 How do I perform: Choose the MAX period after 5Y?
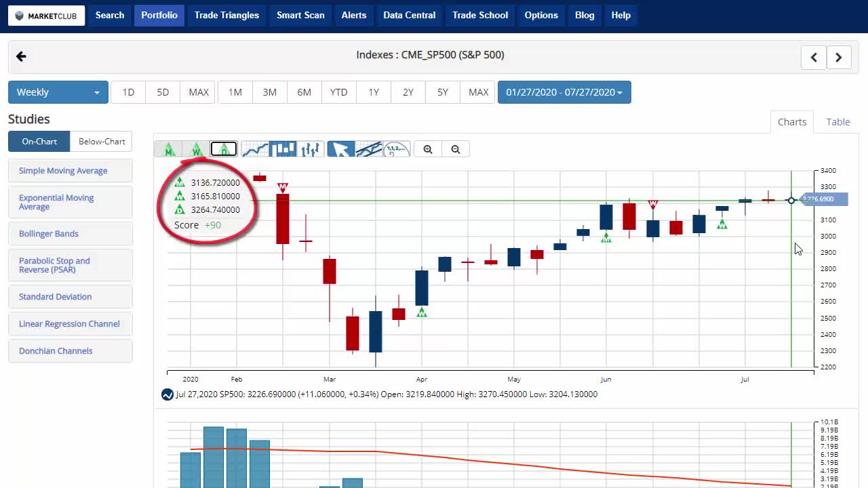[x=478, y=92]
